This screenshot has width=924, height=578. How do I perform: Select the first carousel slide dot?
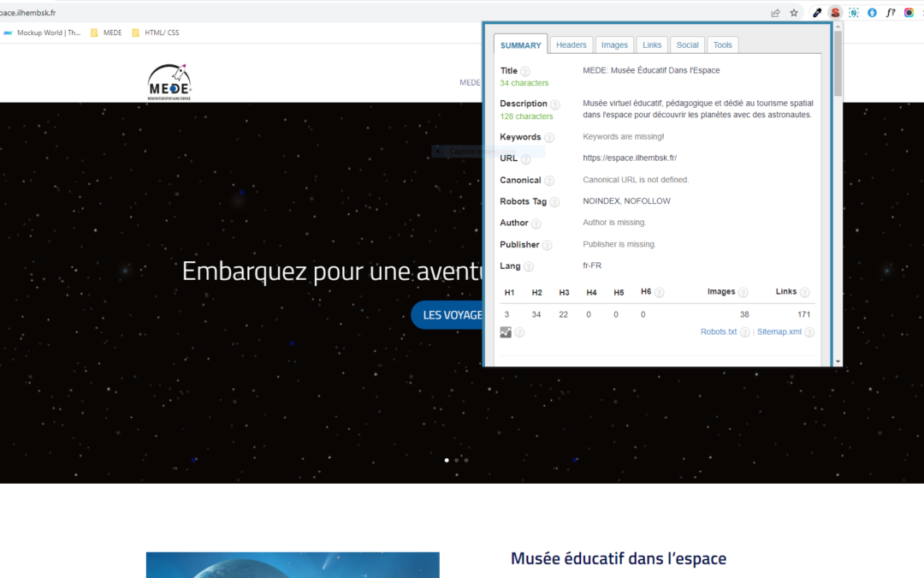coord(447,460)
